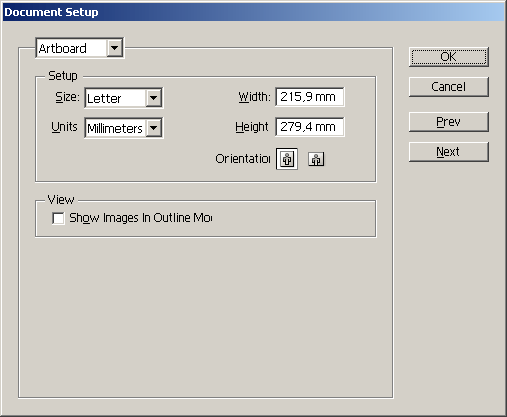Screen dimensions: 507x417
Task: Click the Orientation label text
Action: click(243, 159)
